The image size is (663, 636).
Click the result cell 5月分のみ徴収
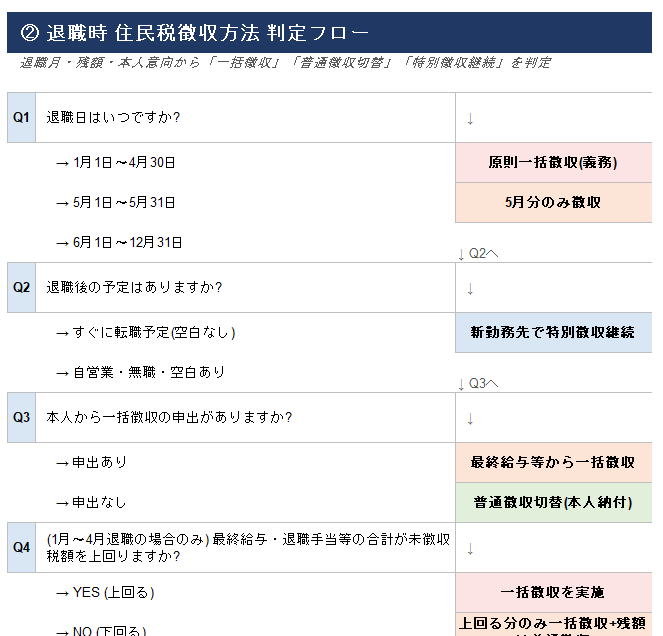click(x=553, y=203)
